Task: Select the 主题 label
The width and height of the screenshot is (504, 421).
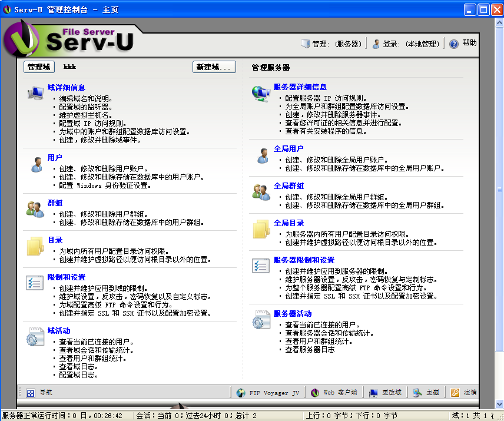Action: 432,392
